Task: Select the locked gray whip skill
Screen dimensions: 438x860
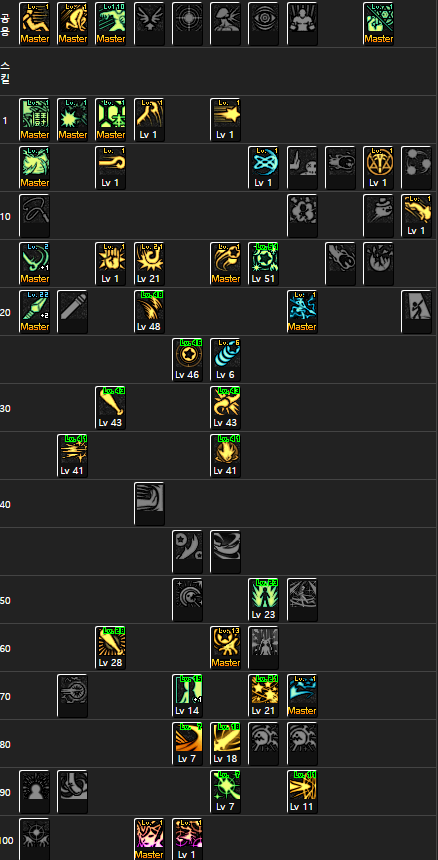Action: [x=34, y=216]
